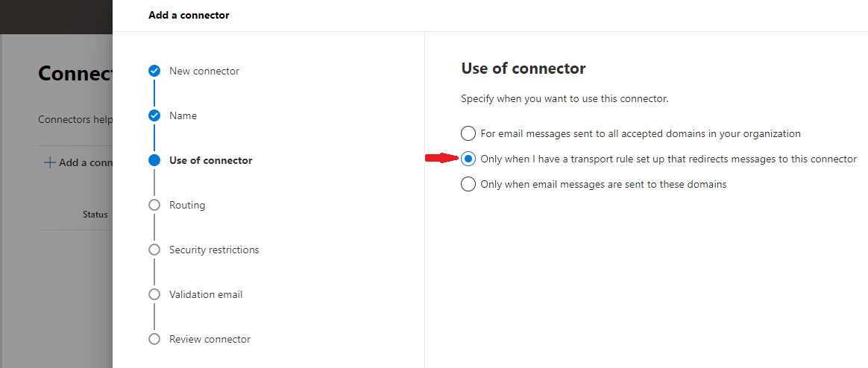Select only these domains radio option
868x368 pixels.
coord(468,184)
